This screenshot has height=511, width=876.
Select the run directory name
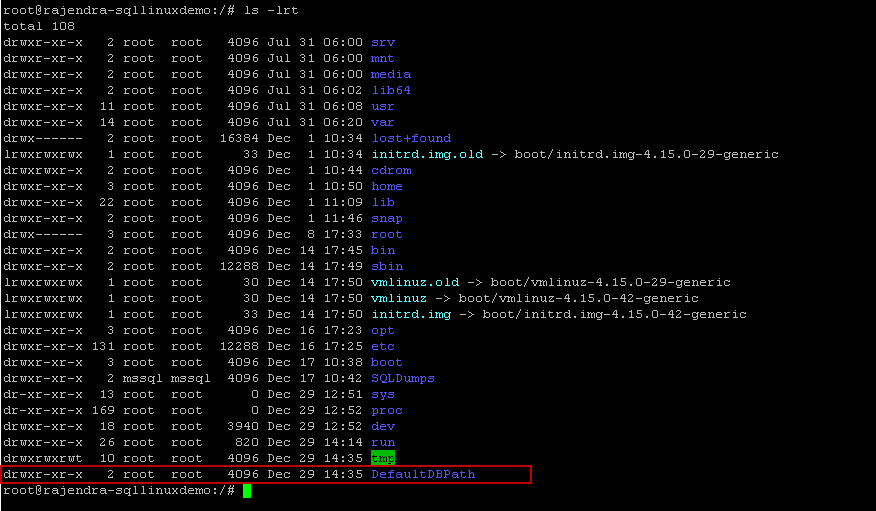pos(383,443)
